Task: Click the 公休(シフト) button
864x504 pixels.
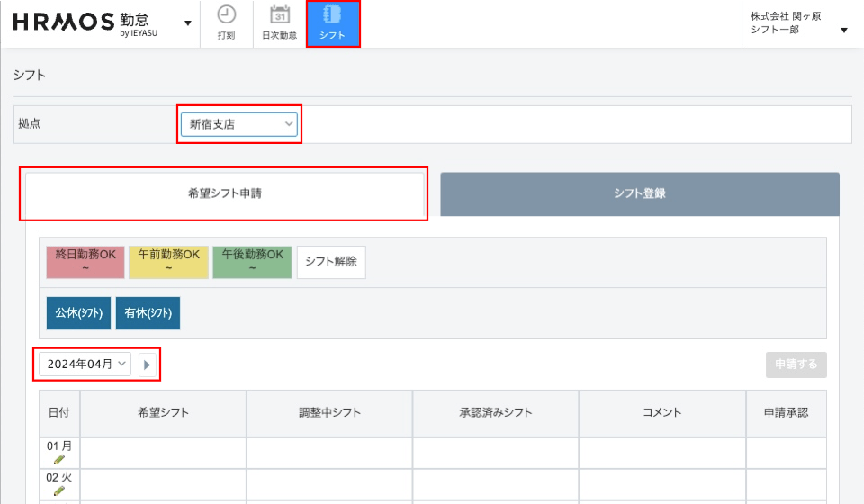Action: click(78, 313)
